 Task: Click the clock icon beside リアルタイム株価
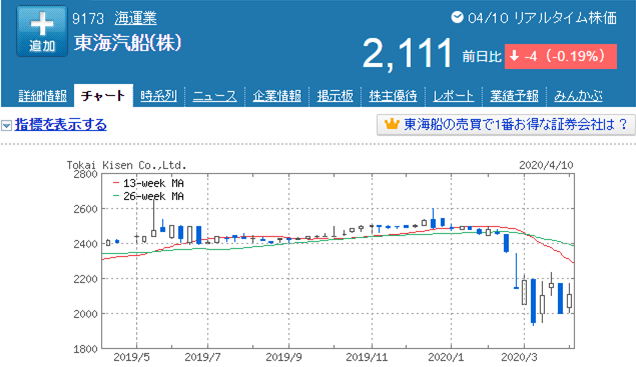[457, 17]
